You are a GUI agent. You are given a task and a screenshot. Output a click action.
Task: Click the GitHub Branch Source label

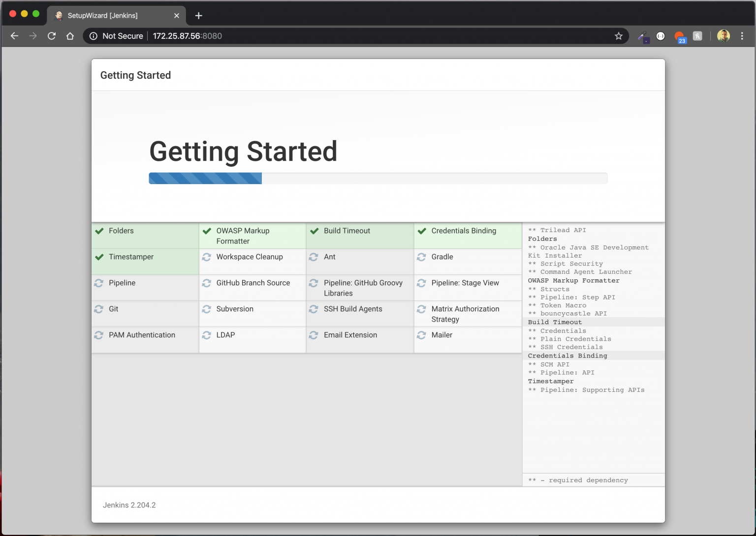click(x=253, y=283)
